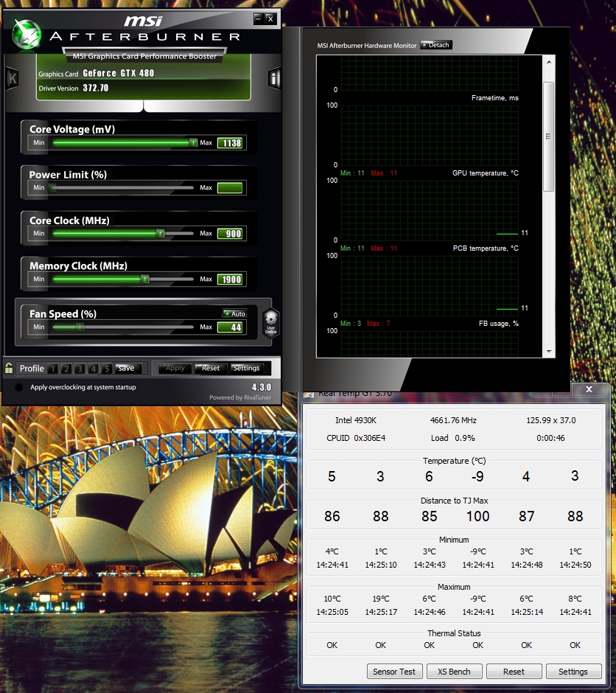Image resolution: width=616 pixels, height=693 pixels.
Task: Click the Core Voltage slider handle
Action: (193, 142)
